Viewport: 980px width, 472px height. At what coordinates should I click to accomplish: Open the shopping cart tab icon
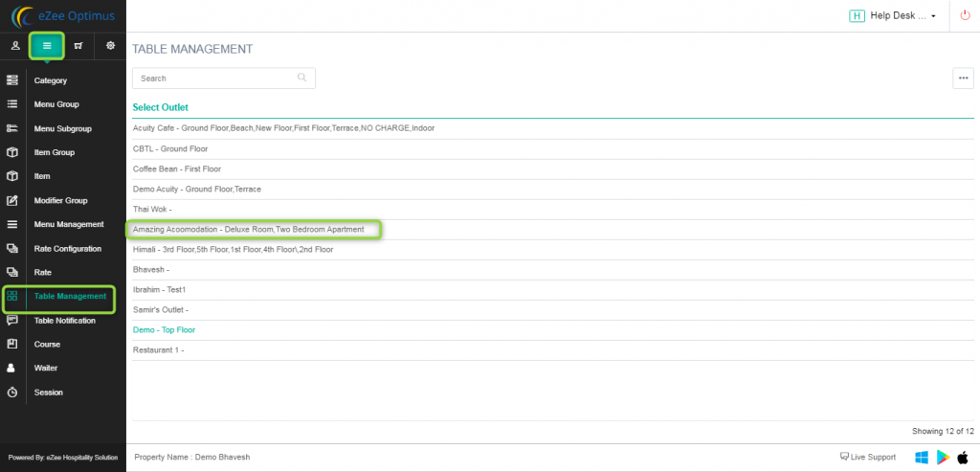coord(78,46)
